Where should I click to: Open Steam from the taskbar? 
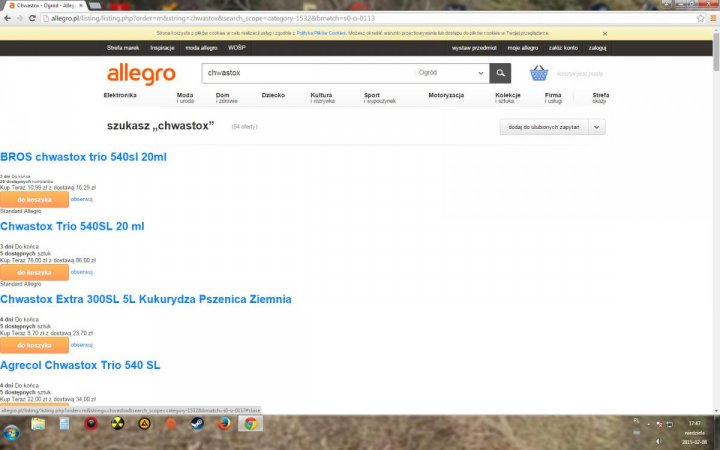(x=197, y=424)
